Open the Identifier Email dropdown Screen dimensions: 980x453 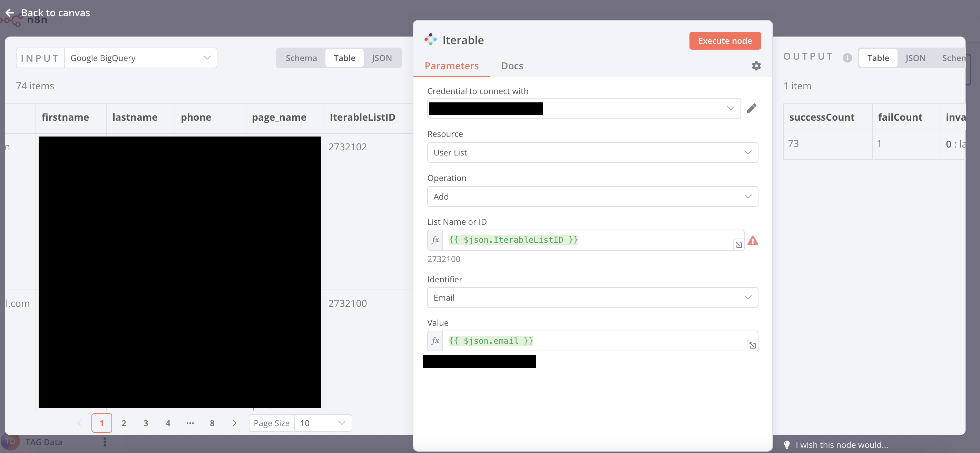pos(592,298)
